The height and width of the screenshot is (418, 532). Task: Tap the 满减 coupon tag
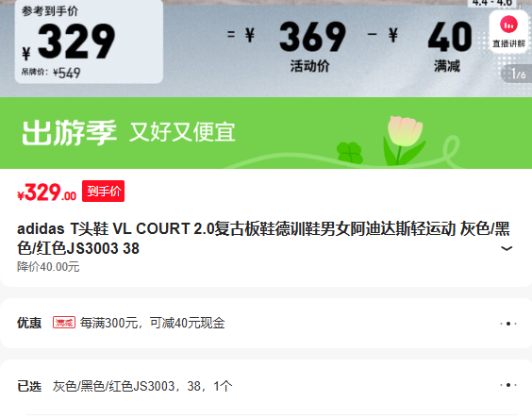click(x=64, y=323)
